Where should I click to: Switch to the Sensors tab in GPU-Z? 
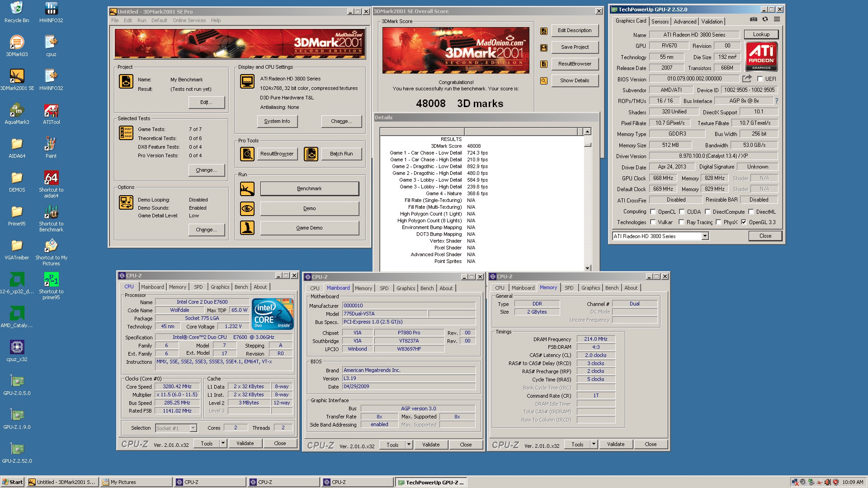[x=660, y=22]
